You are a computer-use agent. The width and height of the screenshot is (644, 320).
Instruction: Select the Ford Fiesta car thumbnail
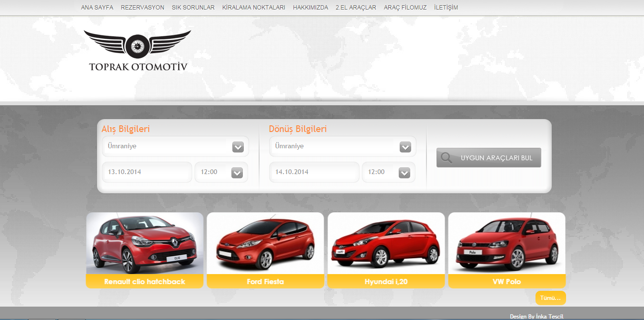click(x=265, y=244)
